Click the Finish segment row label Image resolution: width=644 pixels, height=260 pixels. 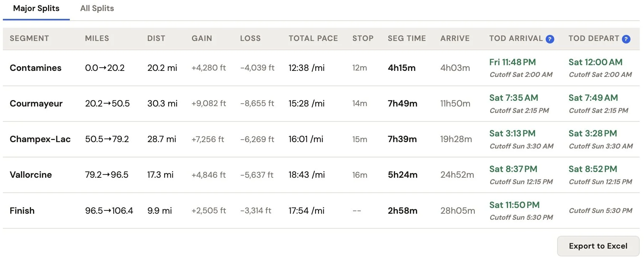(x=22, y=210)
